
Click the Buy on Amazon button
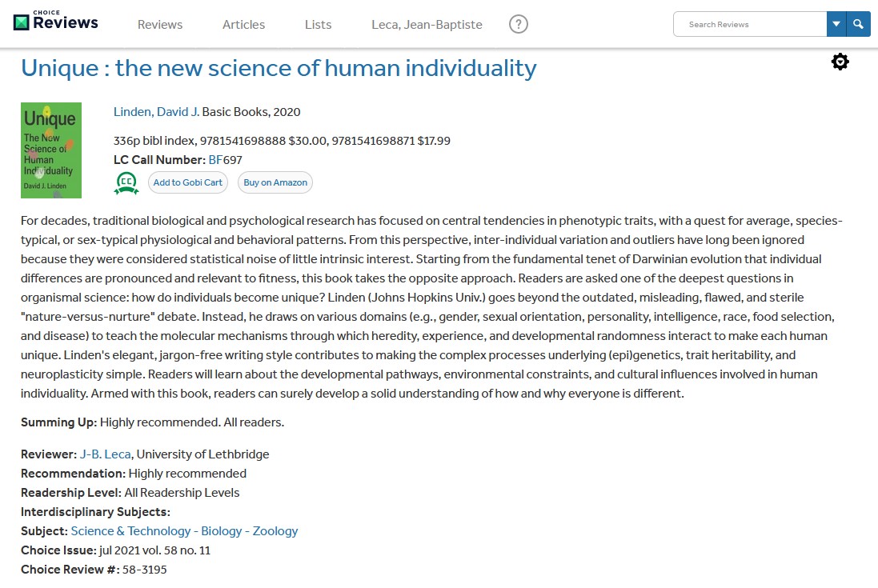(x=275, y=182)
